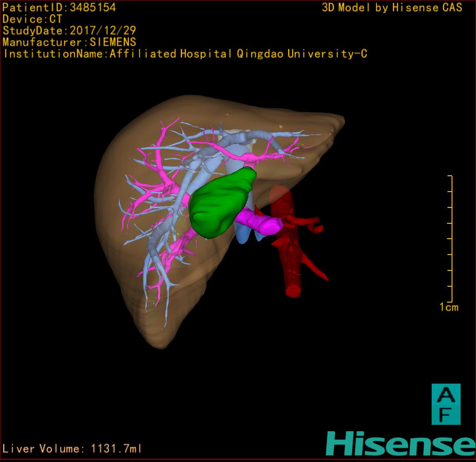This screenshot has height=462, width=476.
Task: Click the Liver Volume 1131.7ml readout
Action: tap(72, 449)
